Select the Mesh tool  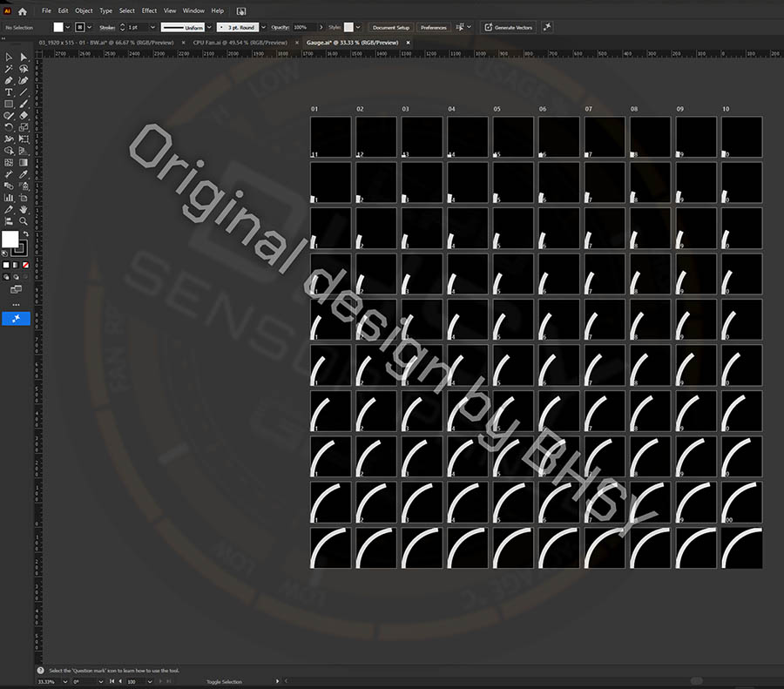9,163
